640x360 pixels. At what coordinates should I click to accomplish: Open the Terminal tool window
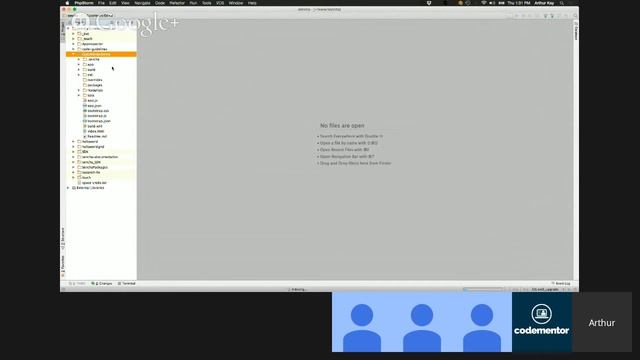[127, 283]
